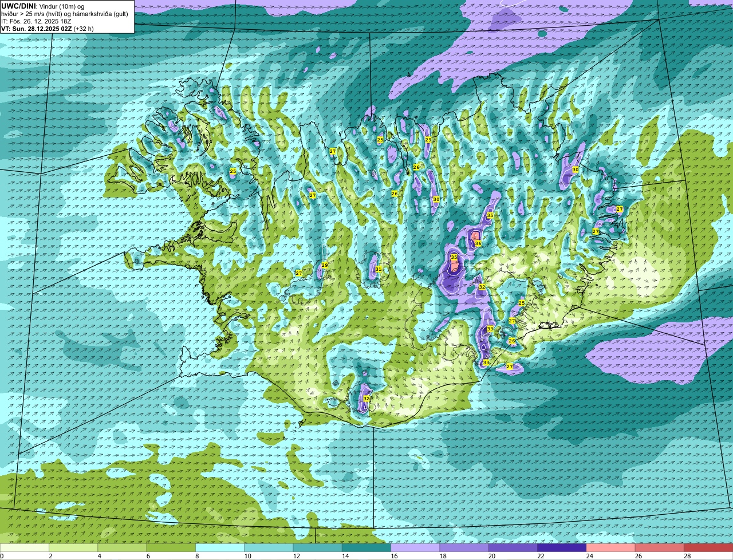Click the legend scale number 16

click(394, 556)
